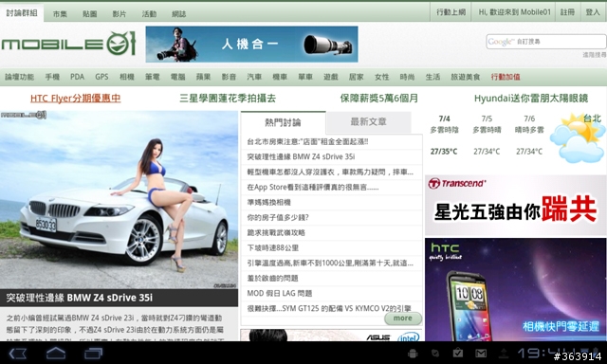Open topic 輕型機車怎都沒人穿沒護衣
Viewport: 607px width, 364px height.
(330, 172)
